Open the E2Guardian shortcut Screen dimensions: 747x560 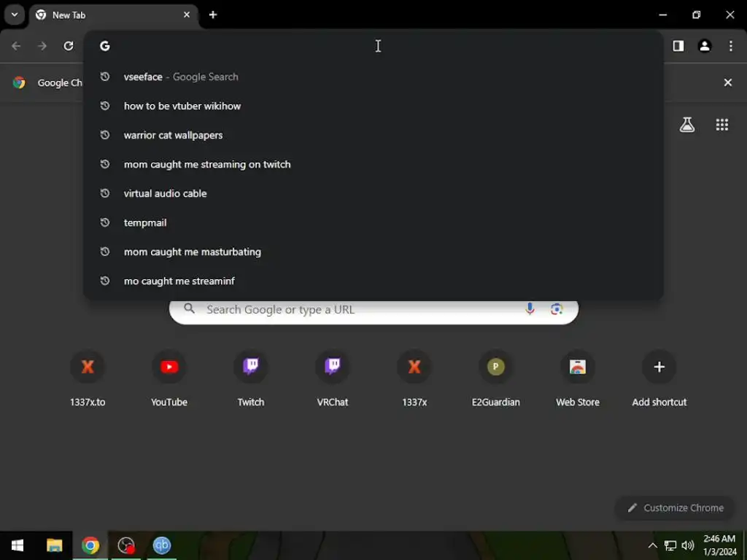pos(496,378)
